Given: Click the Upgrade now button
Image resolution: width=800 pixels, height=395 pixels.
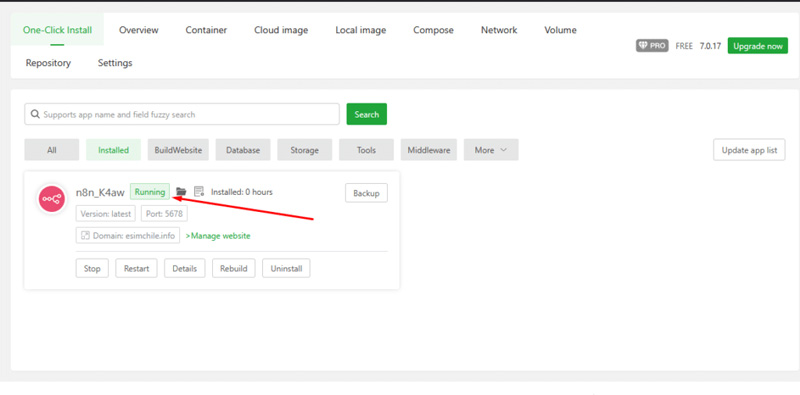Looking at the screenshot, I should pyautogui.click(x=758, y=46).
